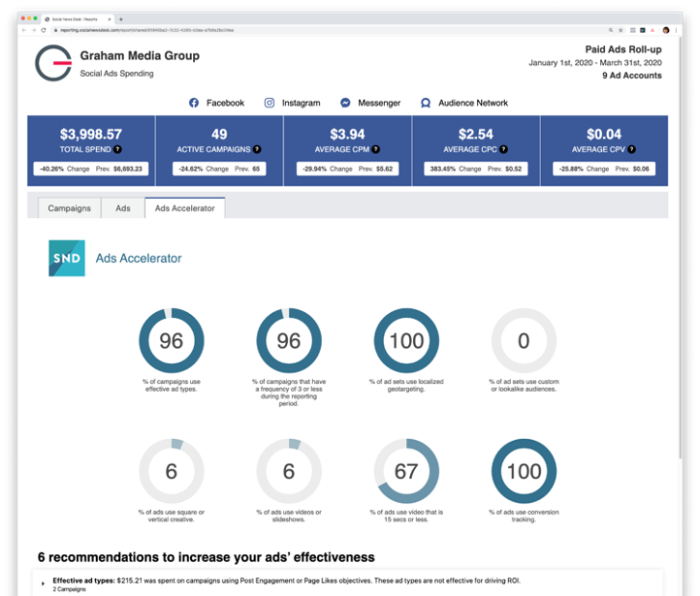Click the 0 custom or lookalike audiences donut
The width and height of the screenshot is (700, 596).
coord(524,340)
